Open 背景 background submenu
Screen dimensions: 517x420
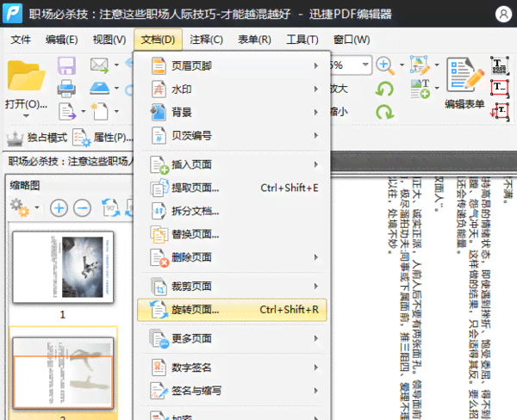[232, 112]
